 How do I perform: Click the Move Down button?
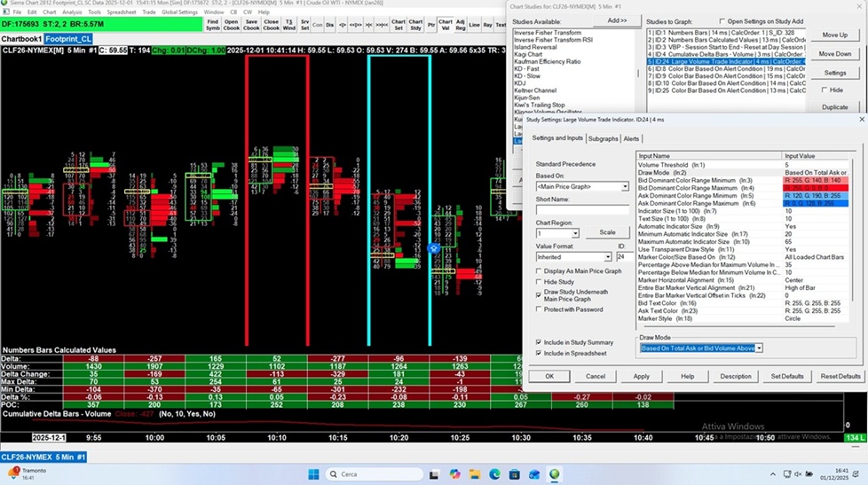(835, 54)
